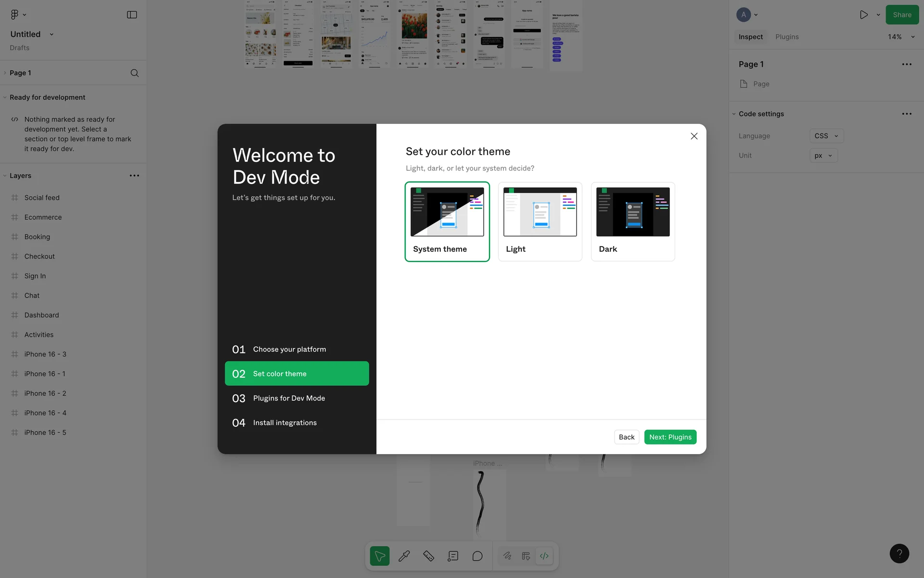The height and width of the screenshot is (578, 924).
Task: Select the Comment bubble tool
Action: click(x=477, y=556)
